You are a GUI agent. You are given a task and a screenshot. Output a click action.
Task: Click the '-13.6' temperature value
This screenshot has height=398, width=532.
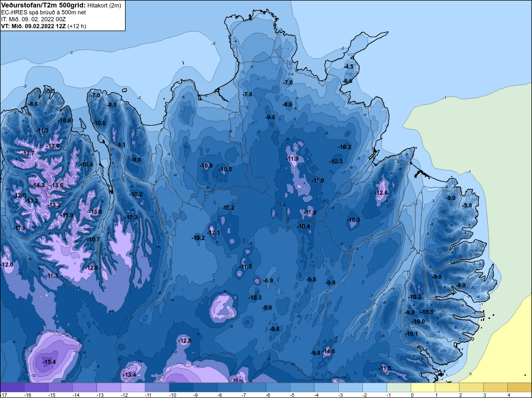57,185
